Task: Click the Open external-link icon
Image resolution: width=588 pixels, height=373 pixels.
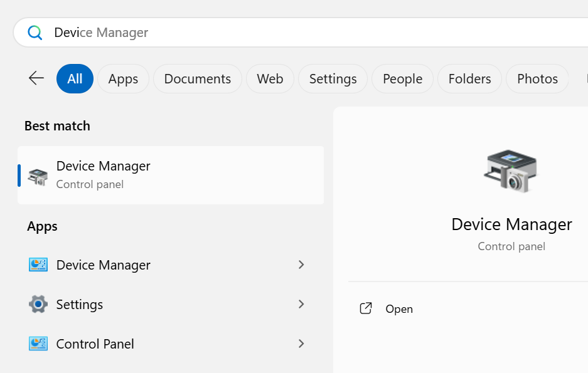Action: point(366,308)
